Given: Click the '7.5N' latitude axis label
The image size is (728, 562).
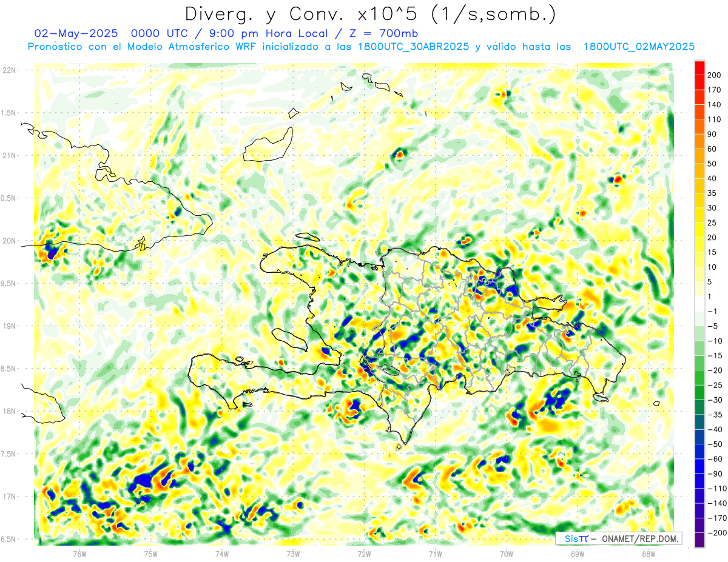Looking at the screenshot, I should point(9,453).
